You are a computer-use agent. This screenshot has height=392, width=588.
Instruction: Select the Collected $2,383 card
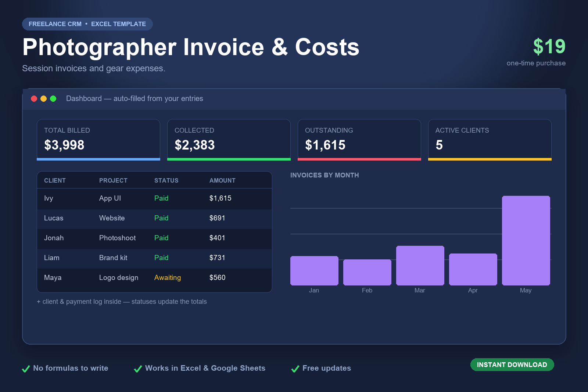229,140
